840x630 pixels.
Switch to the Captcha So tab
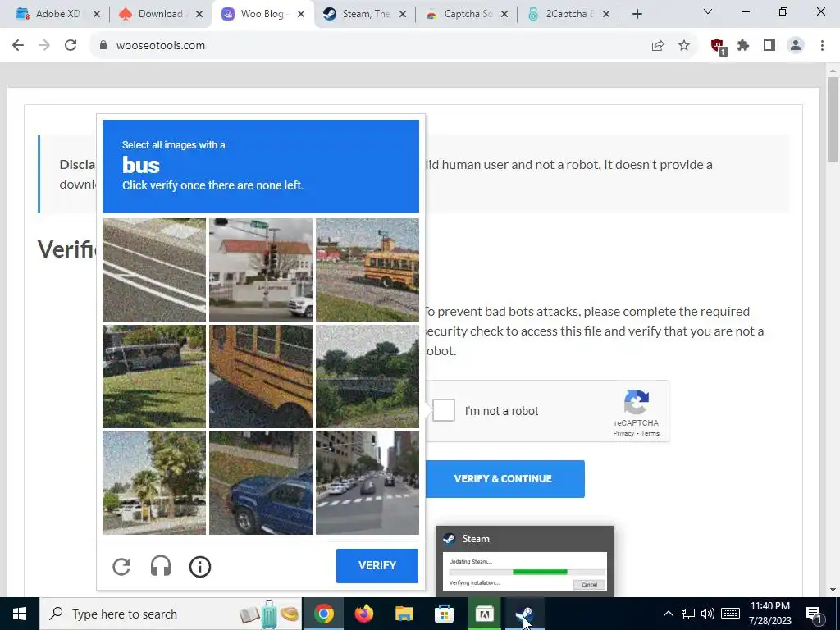click(x=468, y=14)
